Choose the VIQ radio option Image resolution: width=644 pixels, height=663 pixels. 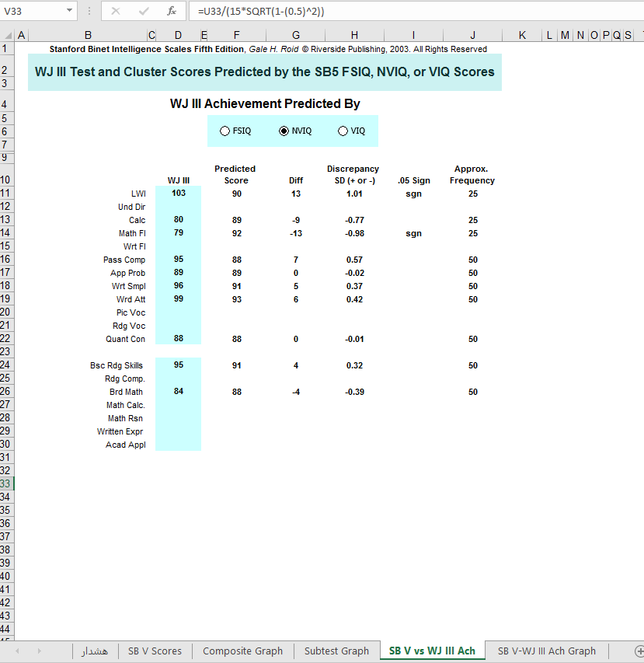(x=343, y=131)
